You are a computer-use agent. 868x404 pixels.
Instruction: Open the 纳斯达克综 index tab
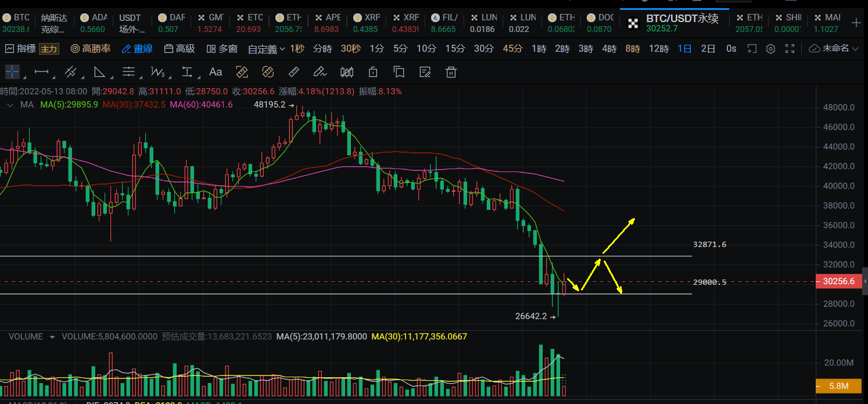point(54,23)
